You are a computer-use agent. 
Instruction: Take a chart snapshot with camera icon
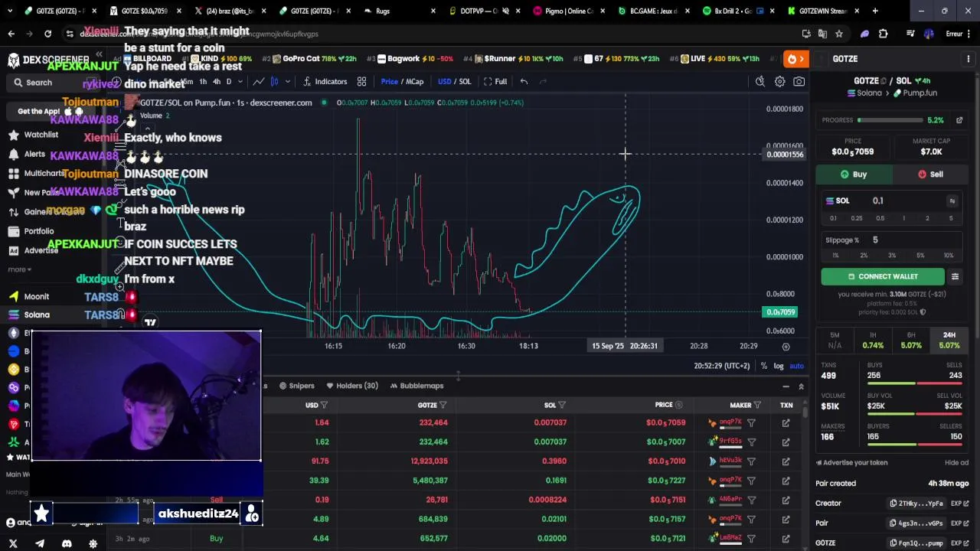click(x=799, y=81)
